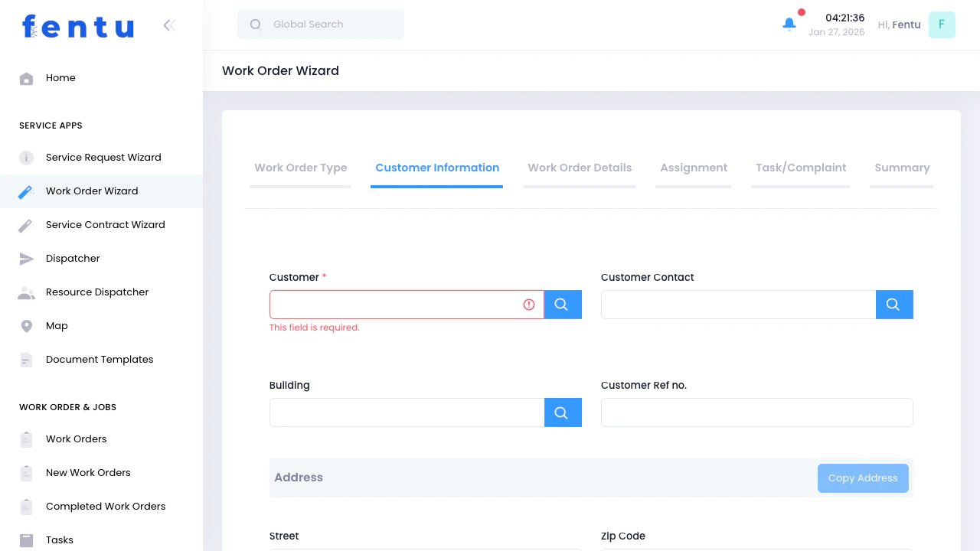Open Completed Work Orders
Screen dimensions: 980x551
pyautogui.click(x=106, y=506)
